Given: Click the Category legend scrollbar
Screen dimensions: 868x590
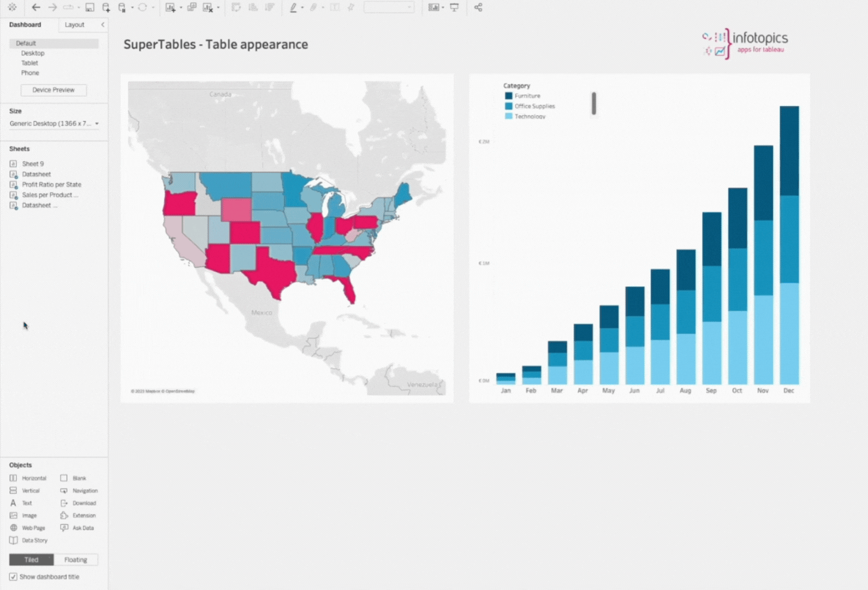Looking at the screenshot, I should (594, 103).
